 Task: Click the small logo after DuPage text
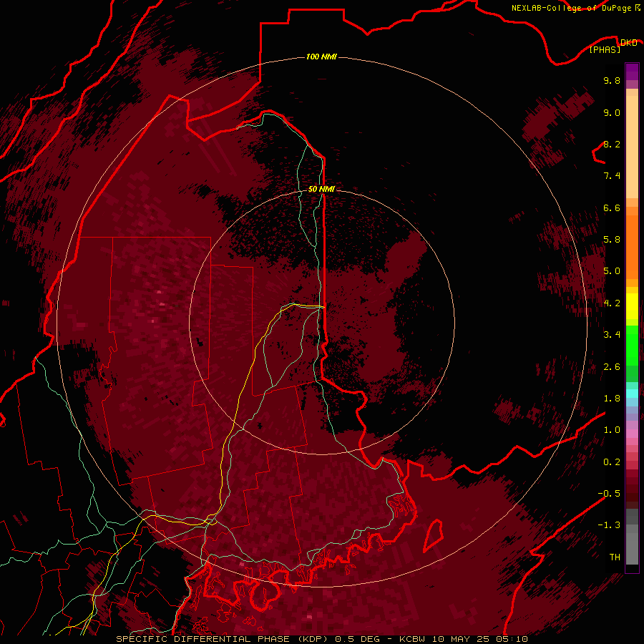[638, 7]
